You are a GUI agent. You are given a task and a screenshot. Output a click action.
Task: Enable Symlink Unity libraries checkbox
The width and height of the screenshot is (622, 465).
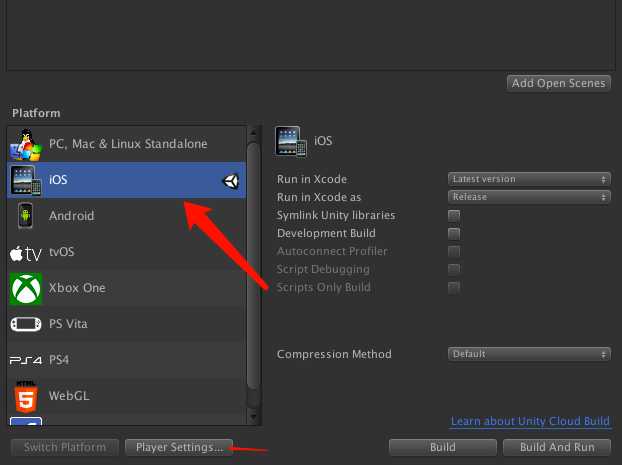click(454, 215)
